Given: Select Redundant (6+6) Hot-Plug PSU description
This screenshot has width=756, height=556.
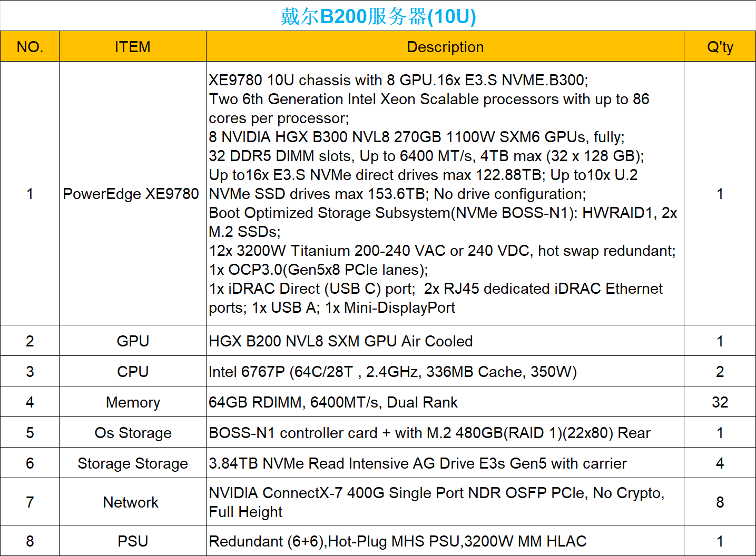Looking at the screenshot, I should point(445,541).
